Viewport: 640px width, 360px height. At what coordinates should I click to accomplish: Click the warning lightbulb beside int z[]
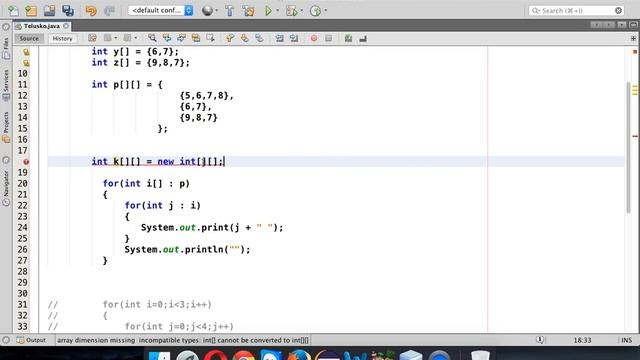click(26, 63)
